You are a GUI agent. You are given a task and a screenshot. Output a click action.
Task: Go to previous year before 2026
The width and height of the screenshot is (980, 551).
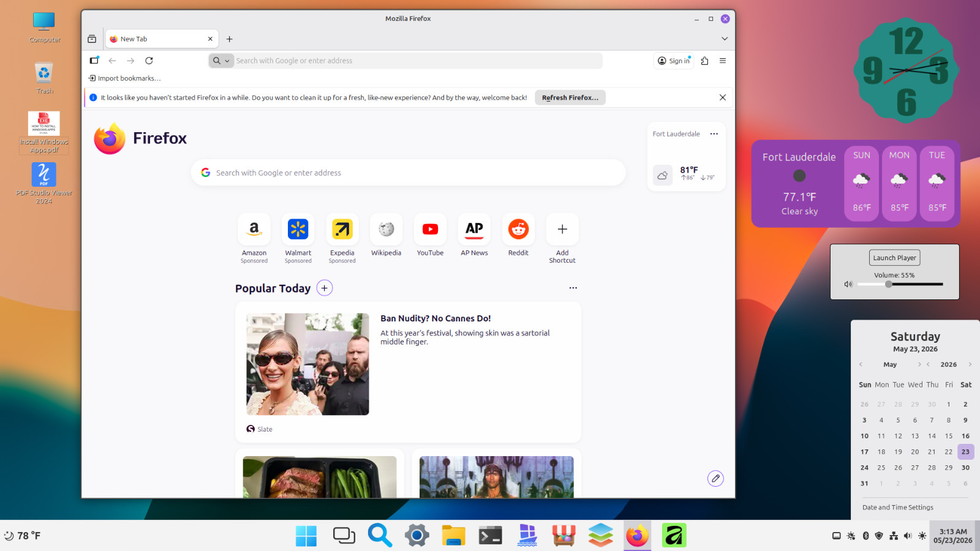929,364
